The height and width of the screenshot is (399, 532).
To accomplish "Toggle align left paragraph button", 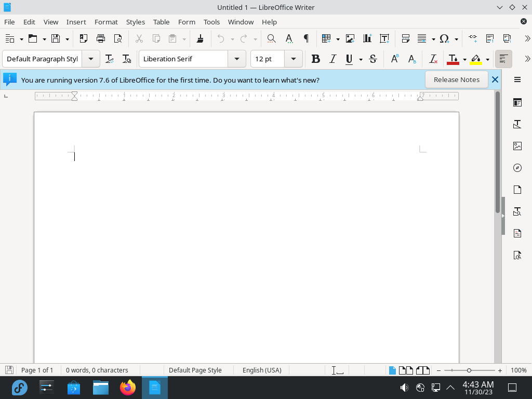I will coord(503,59).
